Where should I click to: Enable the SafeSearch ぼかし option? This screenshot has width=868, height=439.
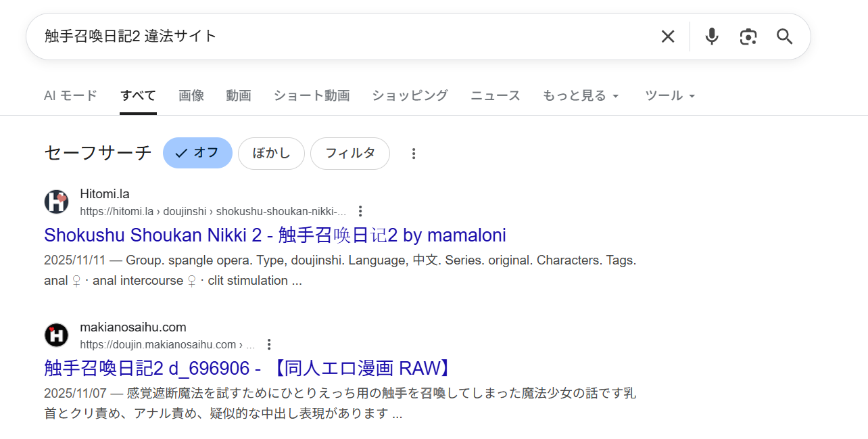coord(271,153)
